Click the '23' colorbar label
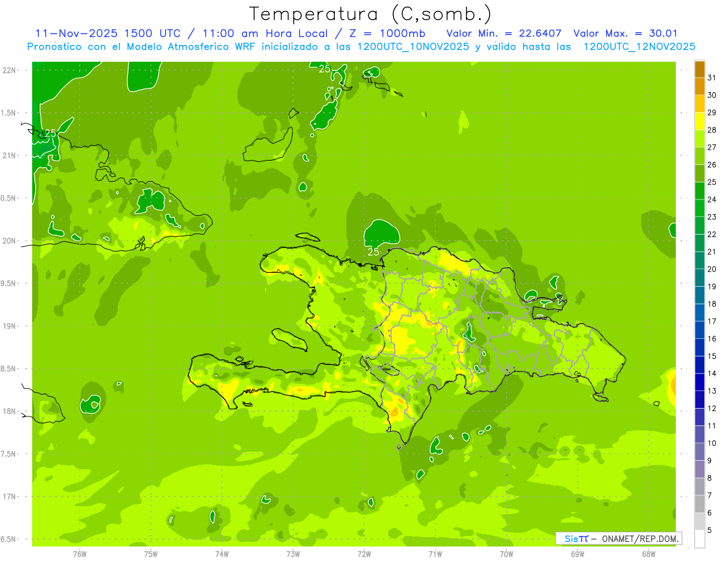The width and height of the screenshot is (728, 562). point(713,217)
